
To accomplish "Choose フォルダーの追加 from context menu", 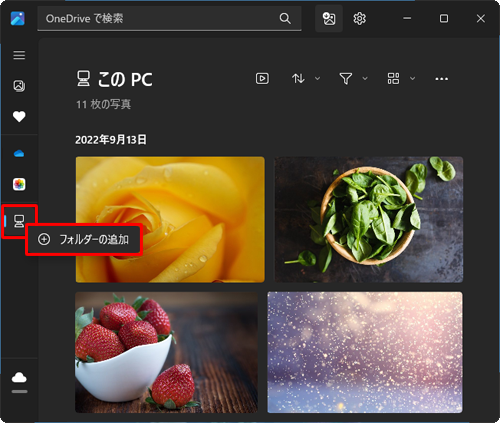I will tap(84, 239).
